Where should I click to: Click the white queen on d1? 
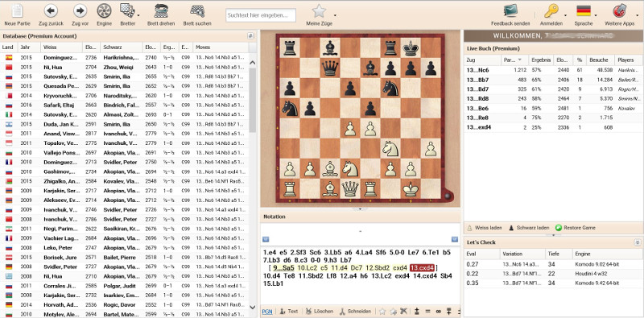(x=350, y=189)
